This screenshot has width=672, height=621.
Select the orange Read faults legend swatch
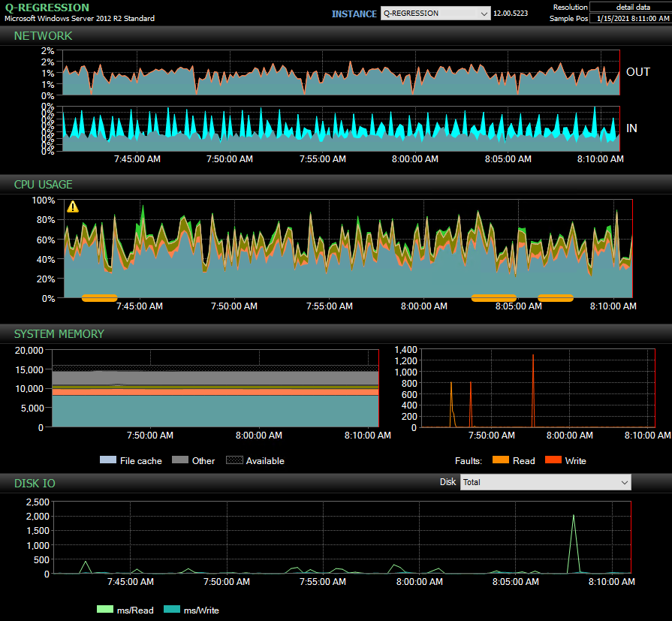pyautogui.click(x=500, y=460)
